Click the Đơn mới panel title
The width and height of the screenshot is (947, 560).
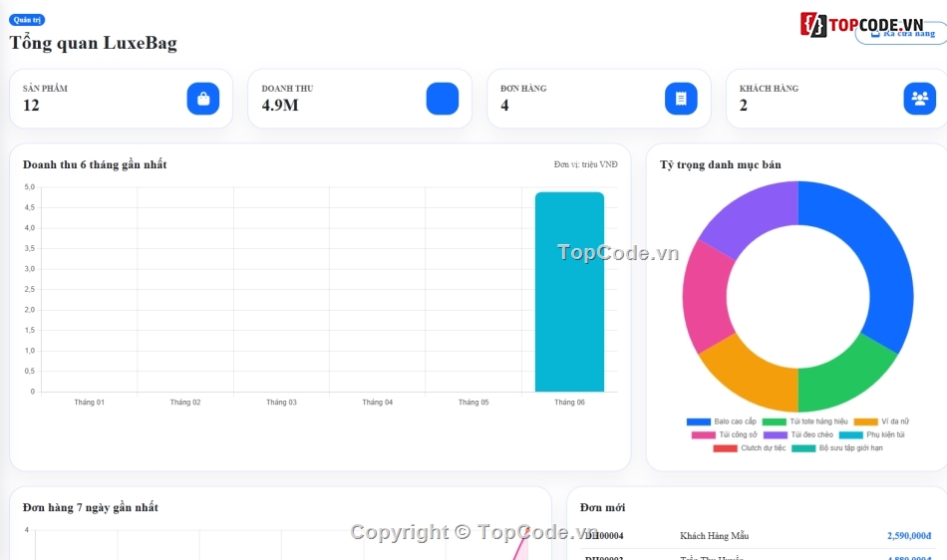tap(603, 507)
